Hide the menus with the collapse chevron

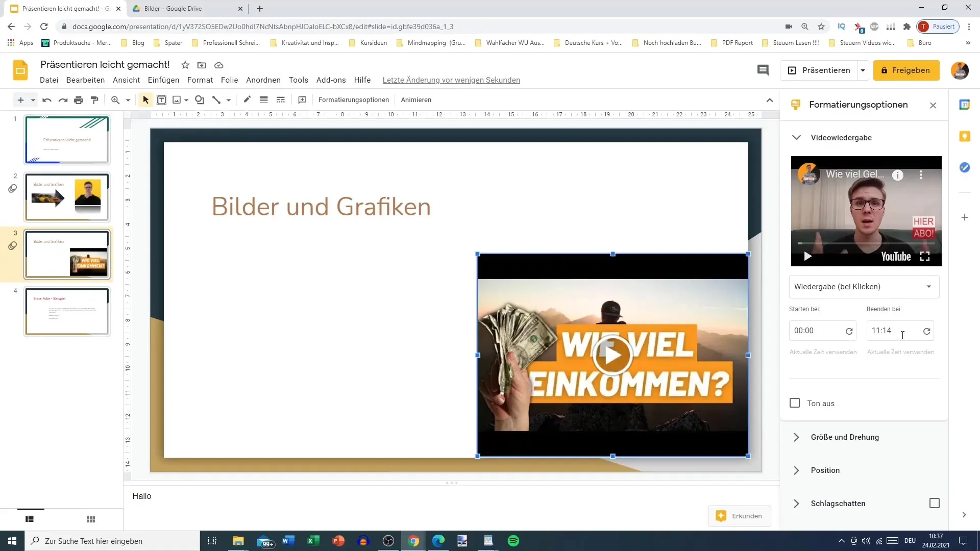pyautogui.click(x=770, y=100)
